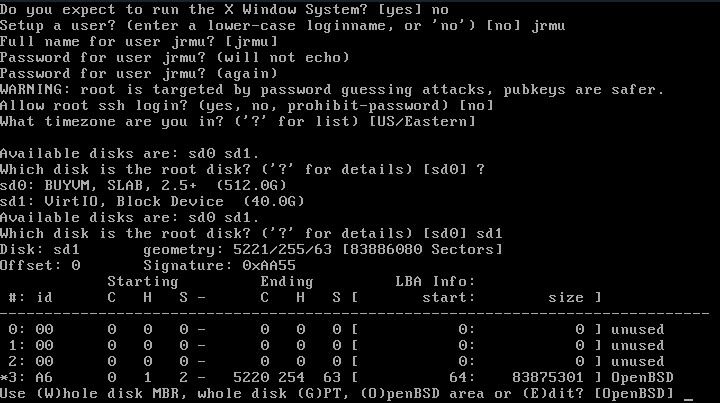Click the blinking cursor at the prompt end
Viewport: 720px width, 403px height.
pyautogui.click(x=688, y=399)
